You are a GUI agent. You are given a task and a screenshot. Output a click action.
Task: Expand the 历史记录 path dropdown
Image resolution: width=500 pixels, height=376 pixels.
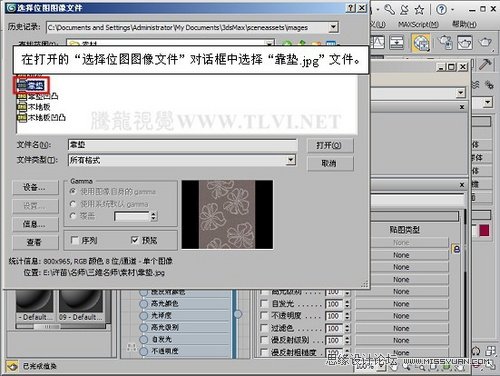point(333,27)
